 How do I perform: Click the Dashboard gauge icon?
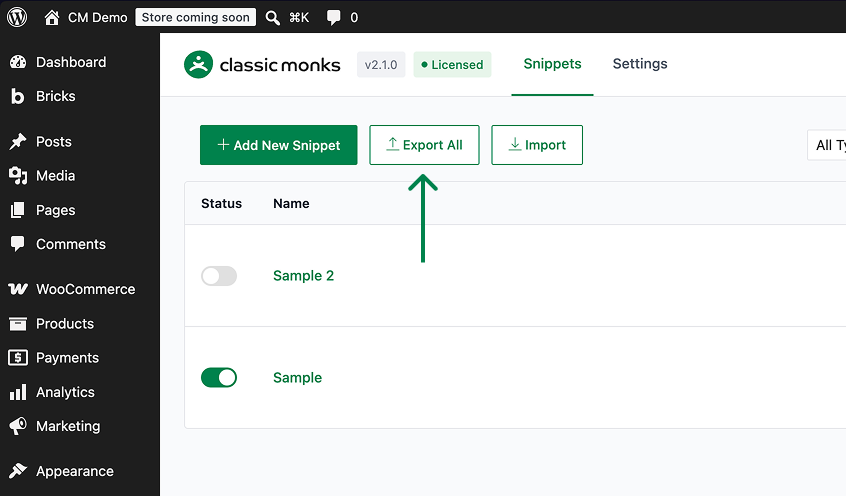(18, 62)
